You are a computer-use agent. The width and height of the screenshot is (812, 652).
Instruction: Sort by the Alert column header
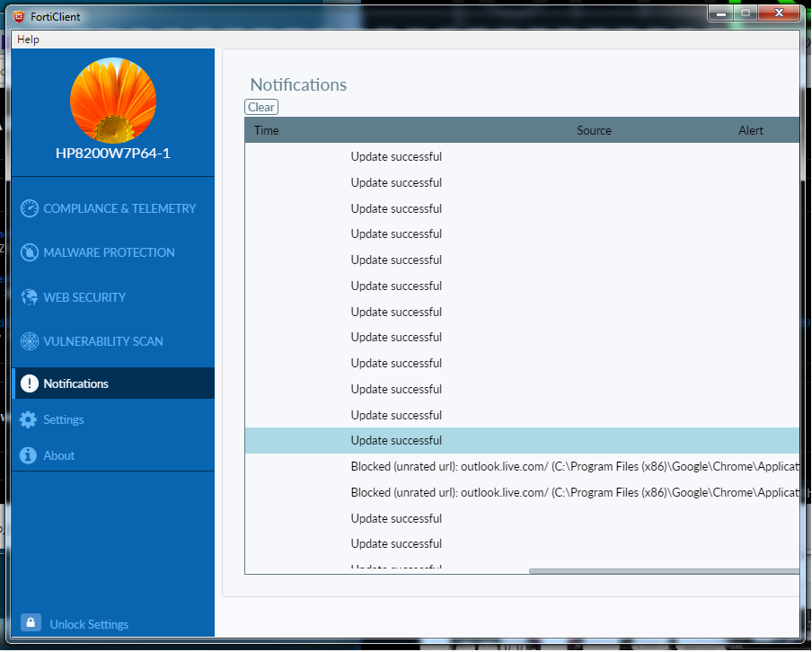752,131
